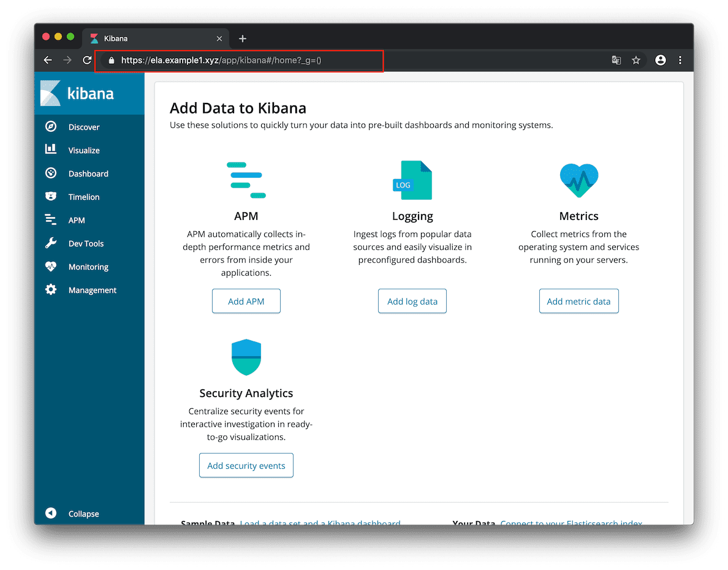
Task: Reload the page with refresh icon
Action: 87,60
